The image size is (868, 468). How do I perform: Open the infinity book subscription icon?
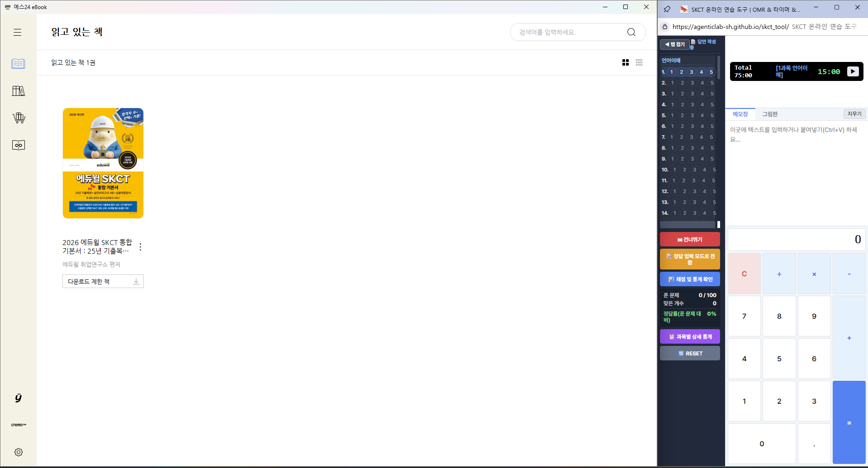19,145
